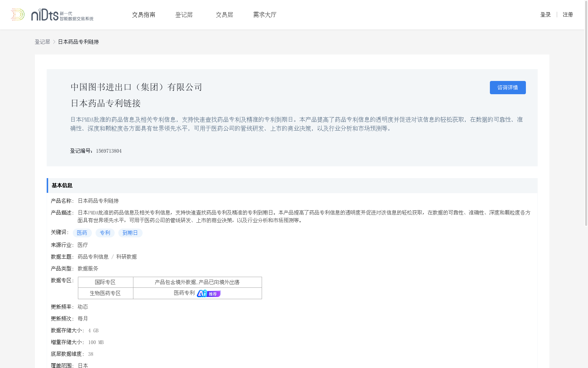588x368 pixels.
Task: Click the 注册 link
Action: point(568,15)
